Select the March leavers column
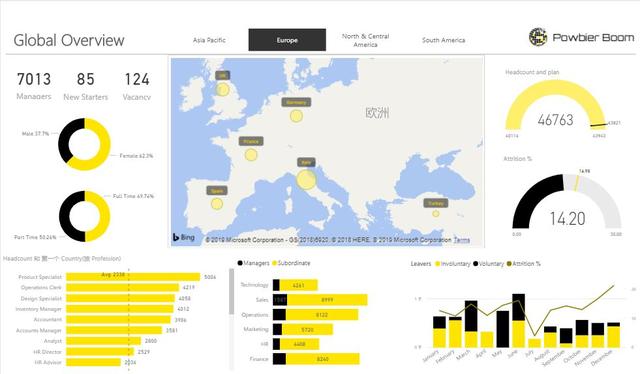Viewport: 640px width, 374px height. 471,324
